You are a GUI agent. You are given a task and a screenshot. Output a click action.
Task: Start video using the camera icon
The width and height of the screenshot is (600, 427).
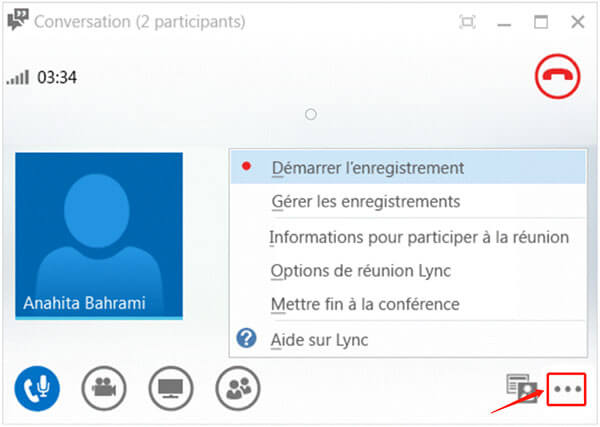(x=103, y=386)
